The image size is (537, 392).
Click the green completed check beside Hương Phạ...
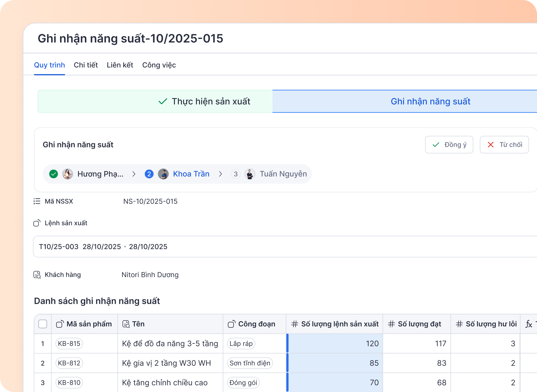pyautogui.click(x=53, y=174)
